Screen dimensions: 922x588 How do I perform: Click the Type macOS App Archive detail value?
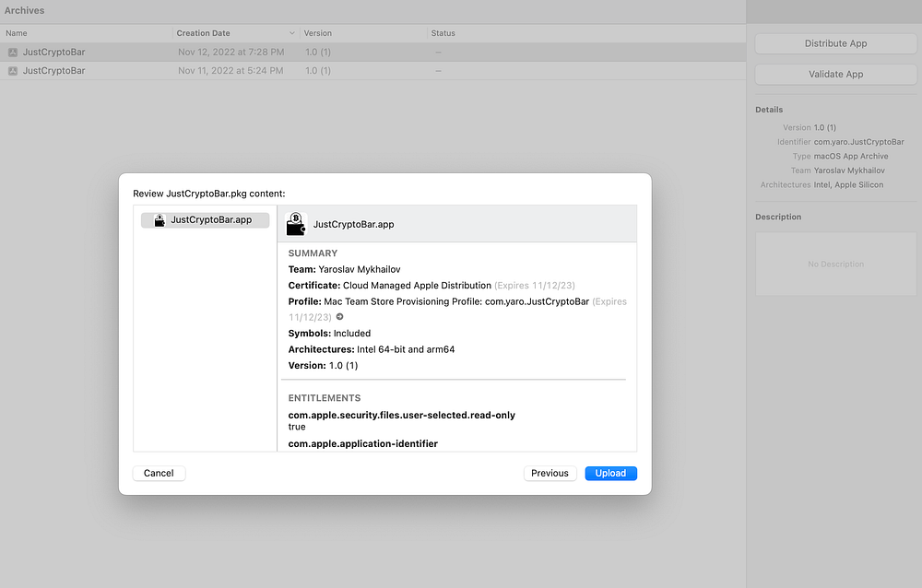point(851,156)
